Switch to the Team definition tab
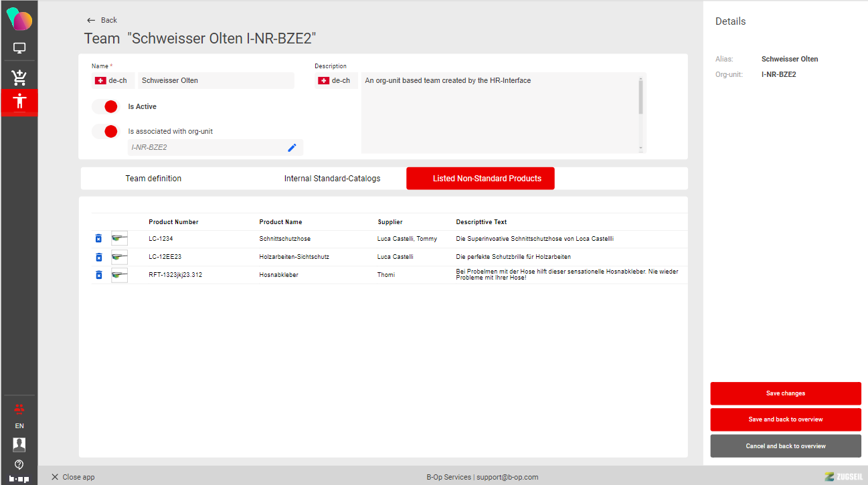 (x=153, y=179)
